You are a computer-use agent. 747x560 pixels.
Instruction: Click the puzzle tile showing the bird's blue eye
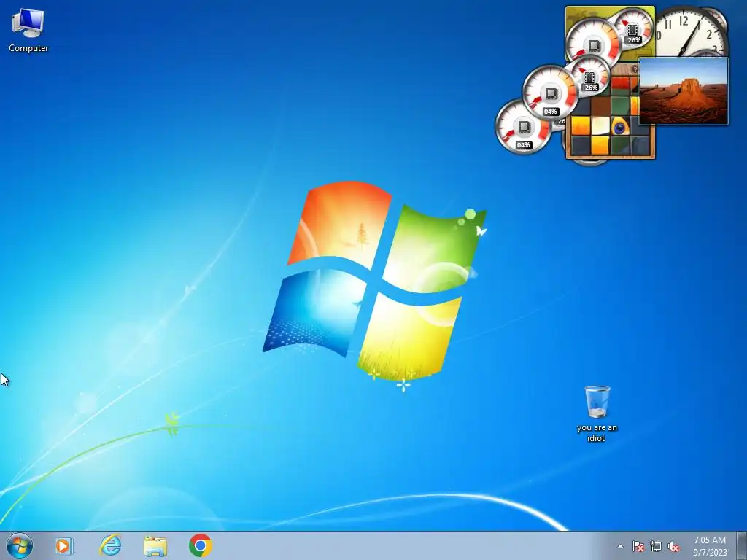619,127
